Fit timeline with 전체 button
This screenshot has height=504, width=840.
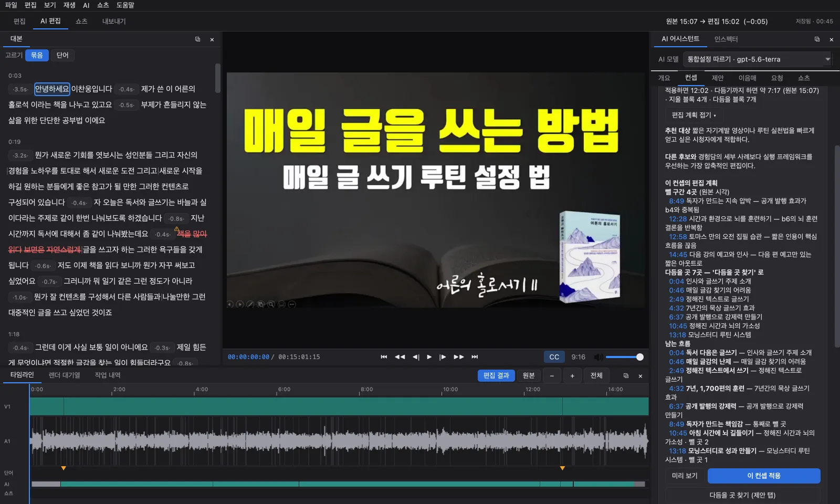point(596,376)
